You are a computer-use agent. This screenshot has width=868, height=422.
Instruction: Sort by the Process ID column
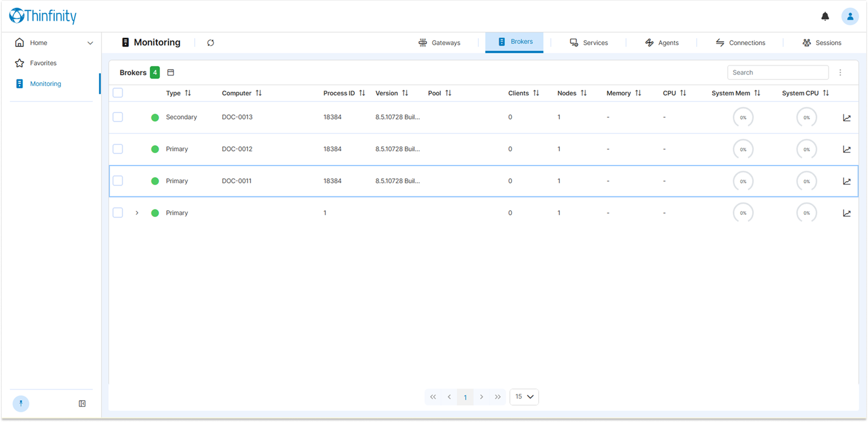click(x=362, y=93)
